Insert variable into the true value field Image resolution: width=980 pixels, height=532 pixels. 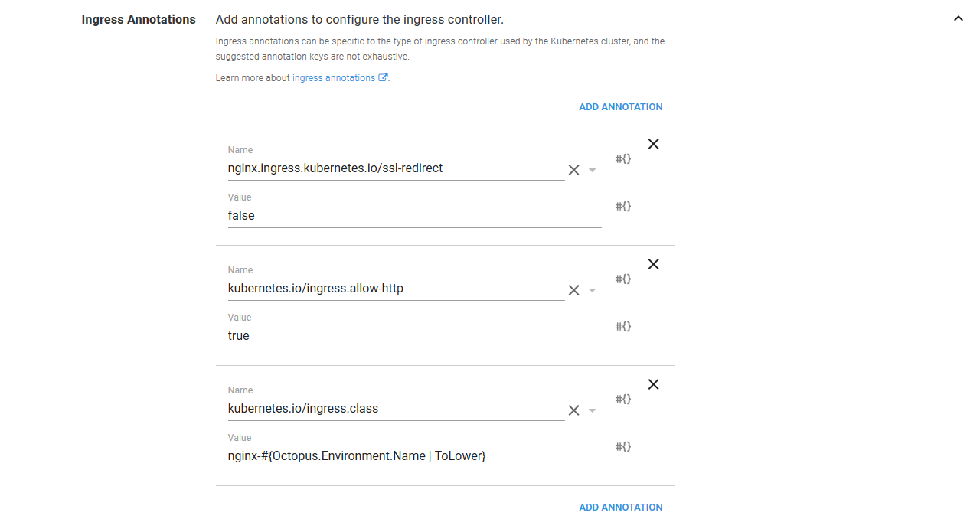click(x=623, y=327)
